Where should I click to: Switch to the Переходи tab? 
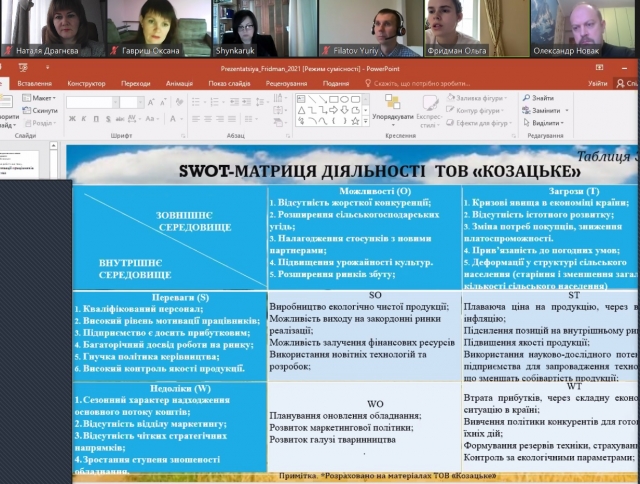[136, 84]
